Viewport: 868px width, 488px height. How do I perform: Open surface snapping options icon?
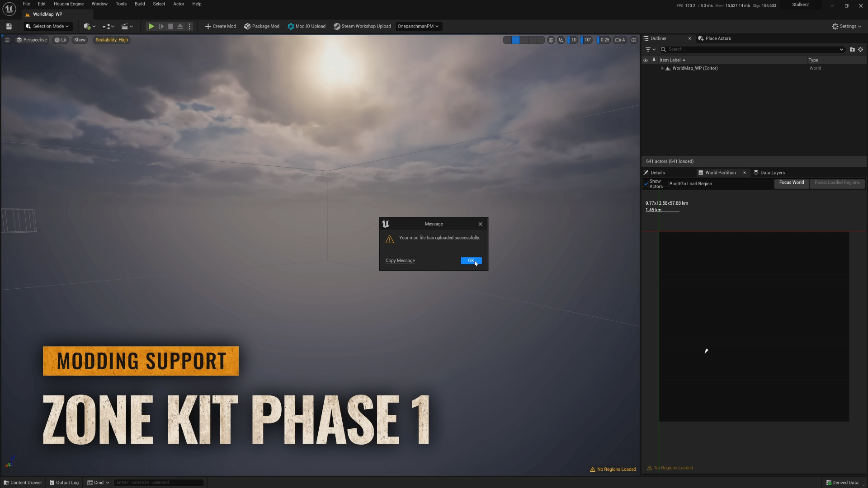[561, 40]
